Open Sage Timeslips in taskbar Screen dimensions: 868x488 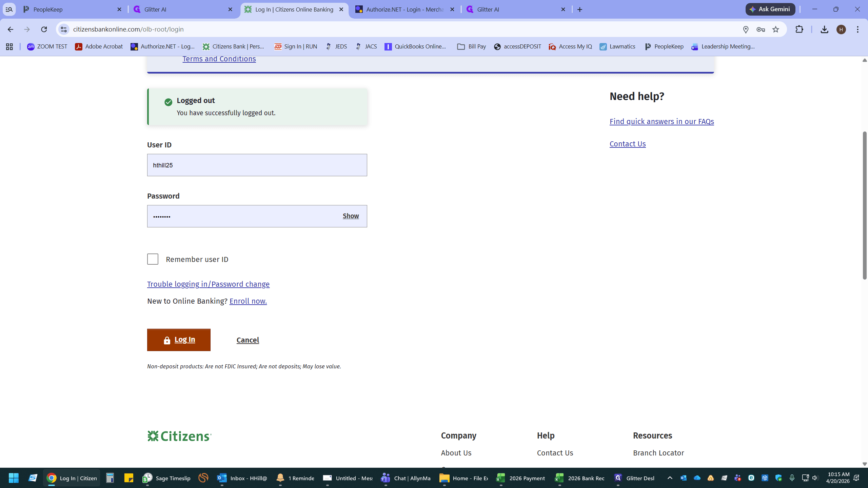coord(166,478)
